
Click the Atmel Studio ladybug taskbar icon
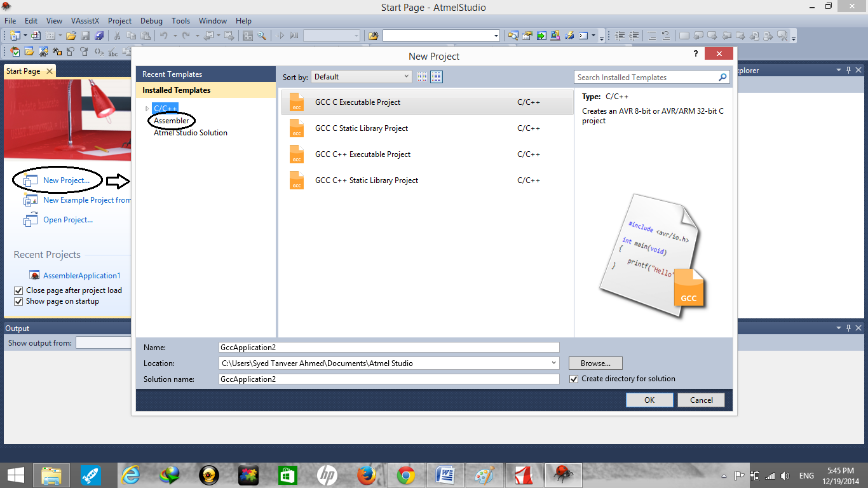[563, 475]
